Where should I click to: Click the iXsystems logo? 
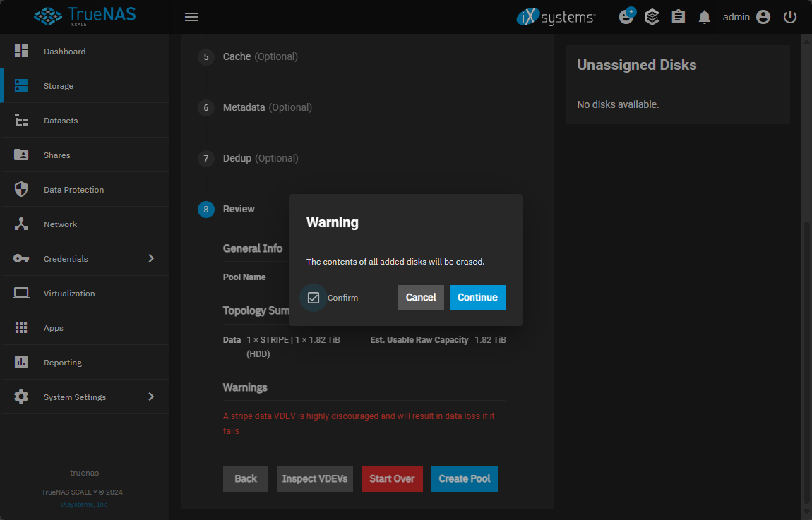tap(556, 17)
